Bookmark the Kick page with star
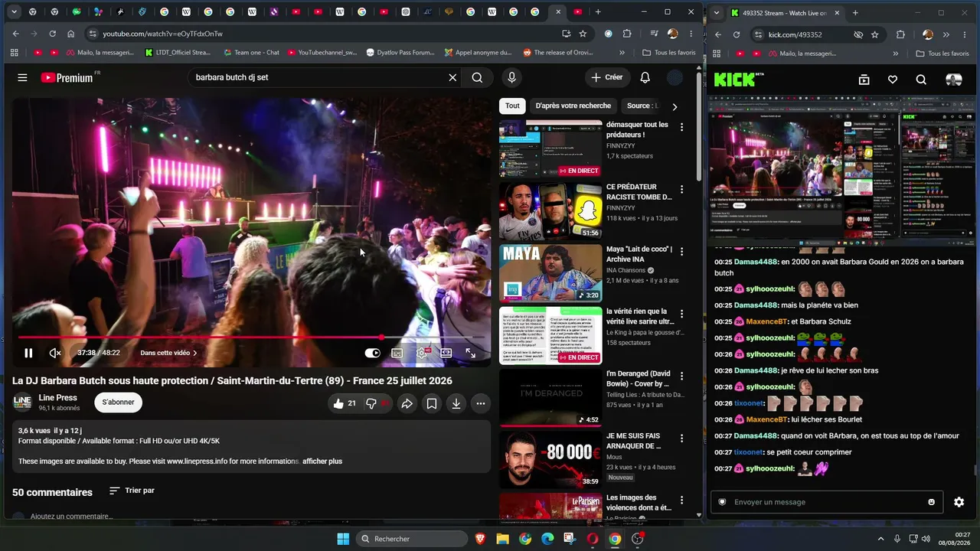The height and width of the screenshot is (551, 980). coord(874,34)
